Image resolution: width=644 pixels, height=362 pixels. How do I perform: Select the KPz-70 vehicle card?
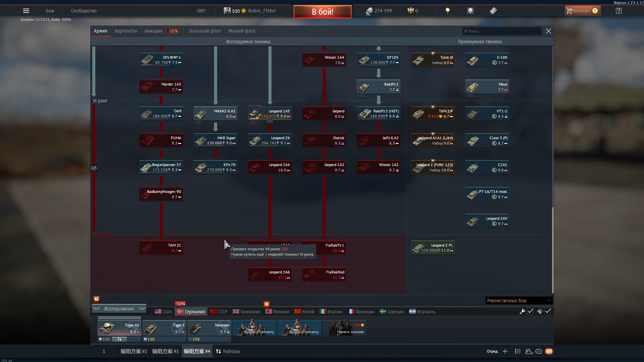coord(215,167)
